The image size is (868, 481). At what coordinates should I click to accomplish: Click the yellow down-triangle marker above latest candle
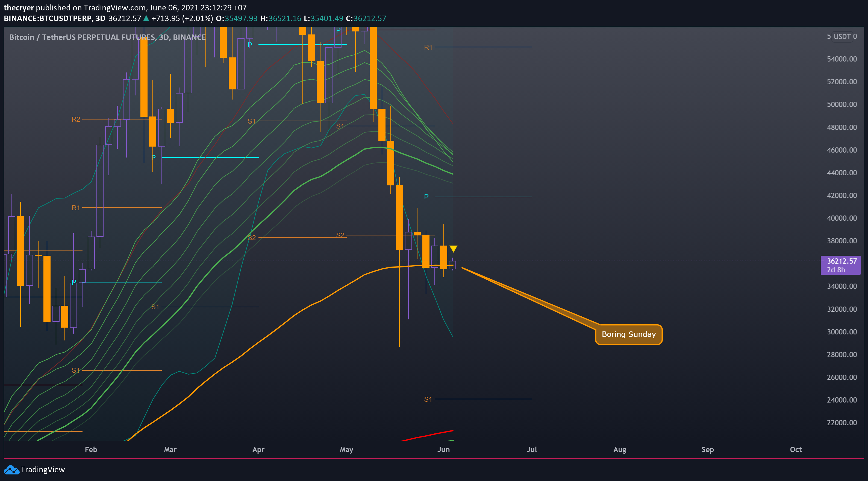[453, 249]
